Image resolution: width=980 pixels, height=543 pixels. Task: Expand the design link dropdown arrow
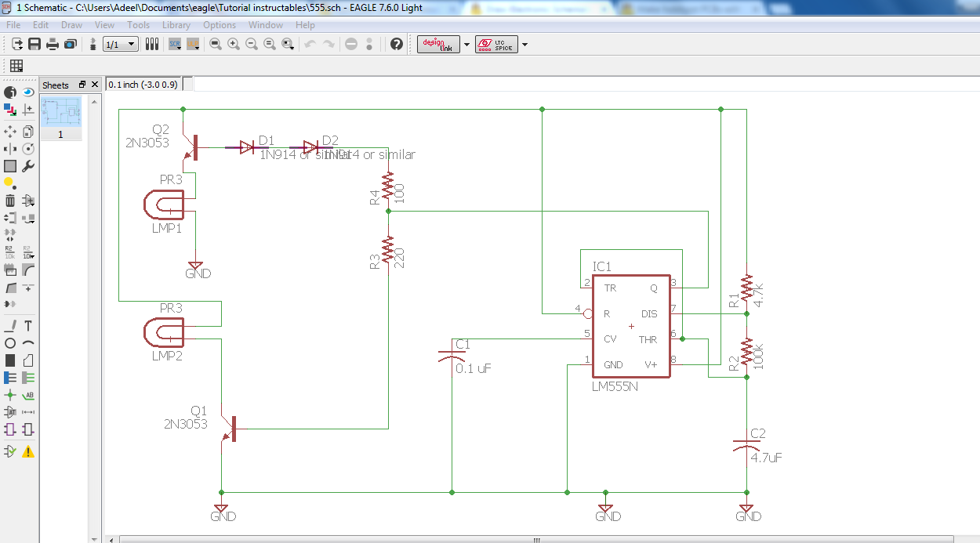(466, 44)
